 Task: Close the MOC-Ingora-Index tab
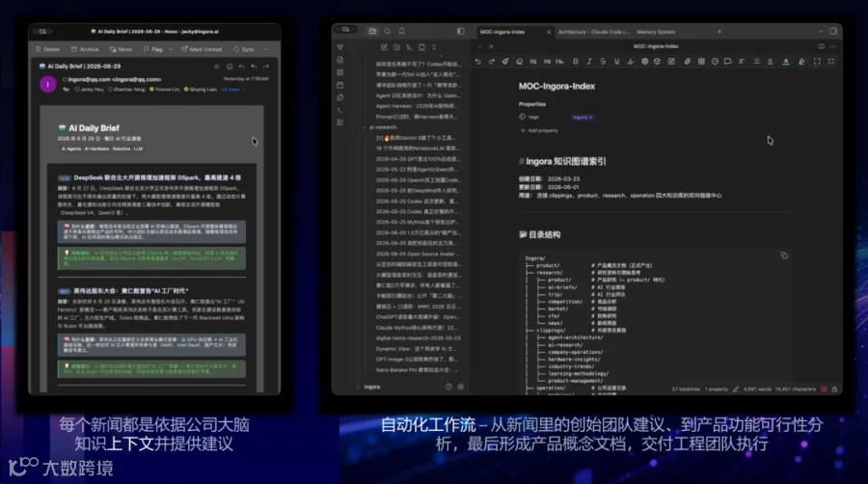point(549,32)
